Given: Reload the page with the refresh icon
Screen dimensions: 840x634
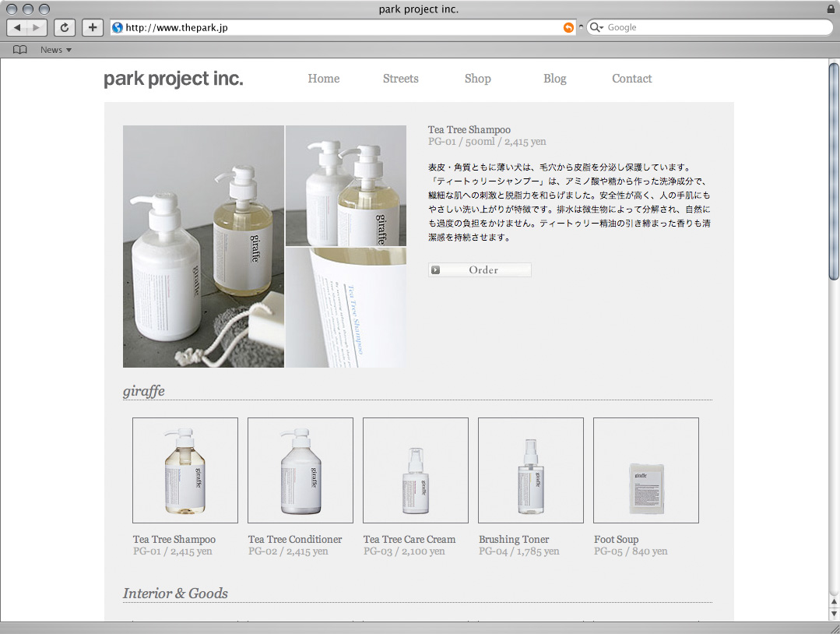Looking at the screenshot, I should [x=65, y=27].
